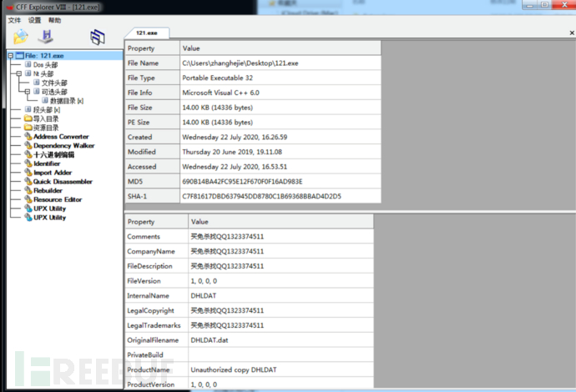Click the File: 121.exe window icon
Viewport: 576px width, 392px height.
pos(19,56)
